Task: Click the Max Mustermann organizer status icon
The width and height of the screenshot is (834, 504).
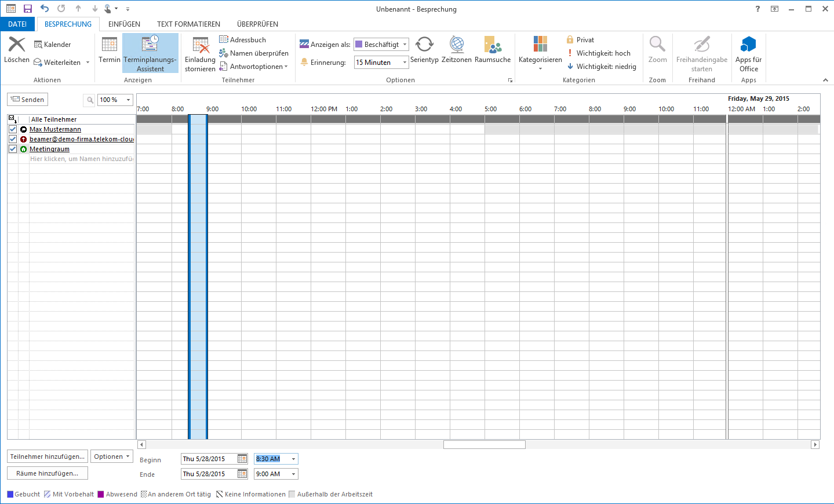Action: tap(24, 129)
